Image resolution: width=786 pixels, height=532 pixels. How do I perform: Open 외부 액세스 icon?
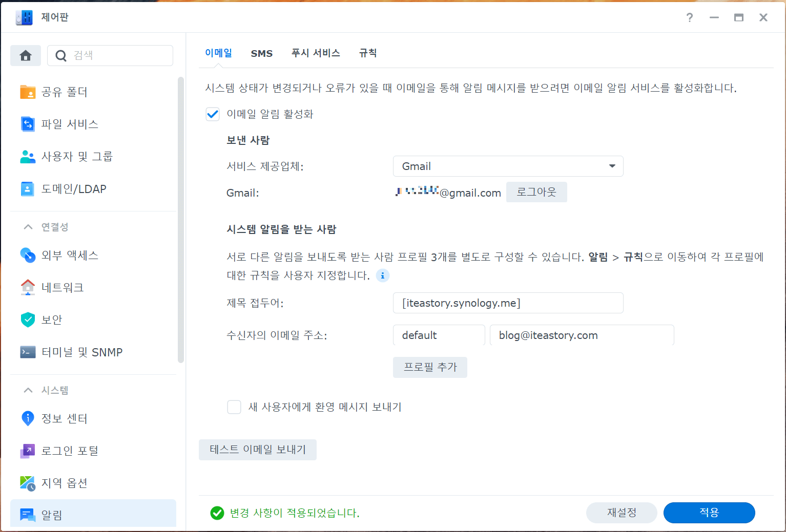coord(28,255)
